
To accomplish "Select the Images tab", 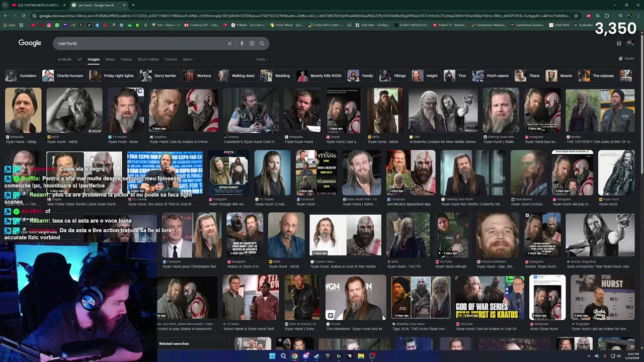I will pyautogui.click(x=94, y=59).
